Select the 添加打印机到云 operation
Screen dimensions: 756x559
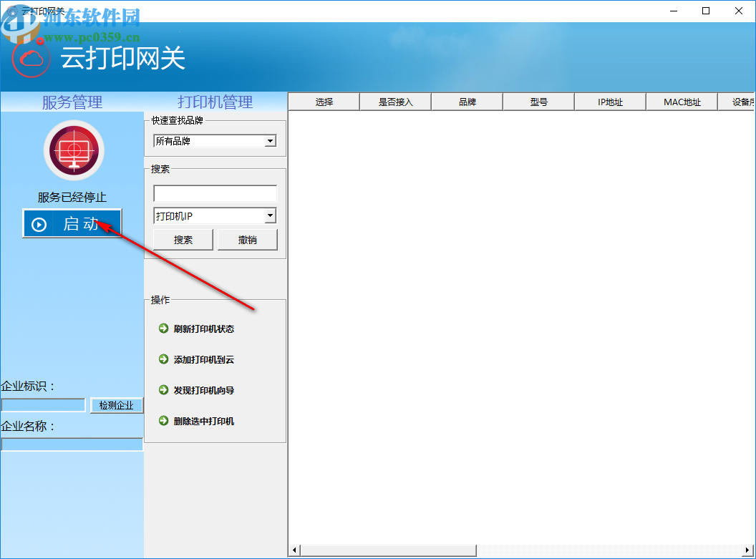point(203,359)
